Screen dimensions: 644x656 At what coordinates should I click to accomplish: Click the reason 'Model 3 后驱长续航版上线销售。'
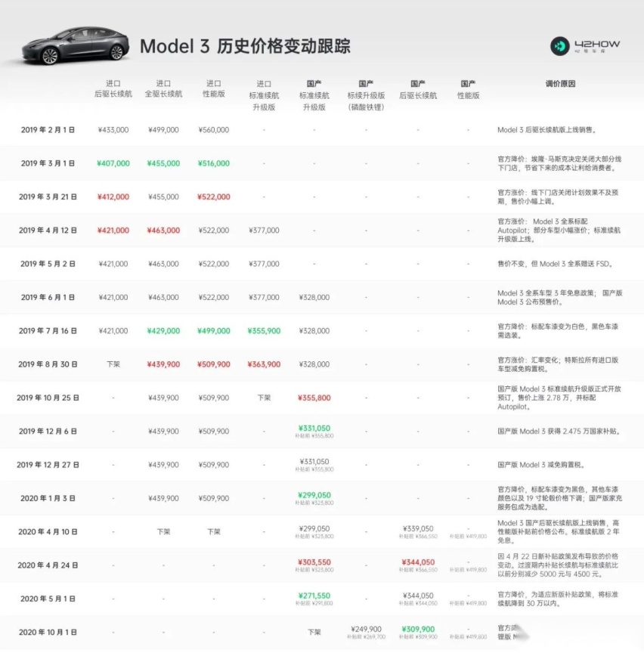(546, 130)
